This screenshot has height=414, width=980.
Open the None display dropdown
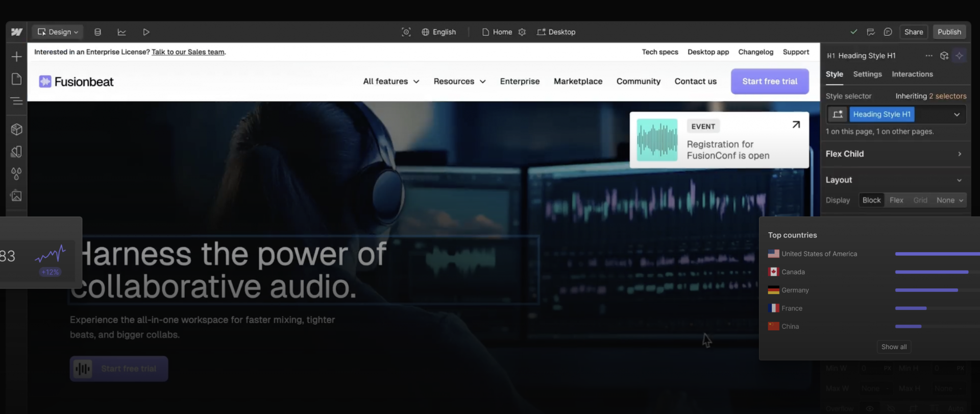(949, 201)
